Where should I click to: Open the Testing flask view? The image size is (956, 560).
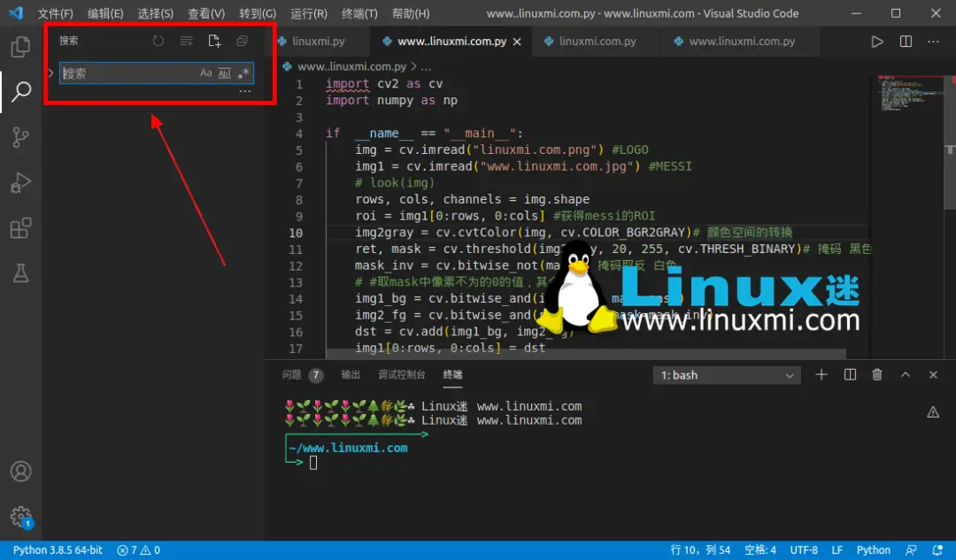20,273
